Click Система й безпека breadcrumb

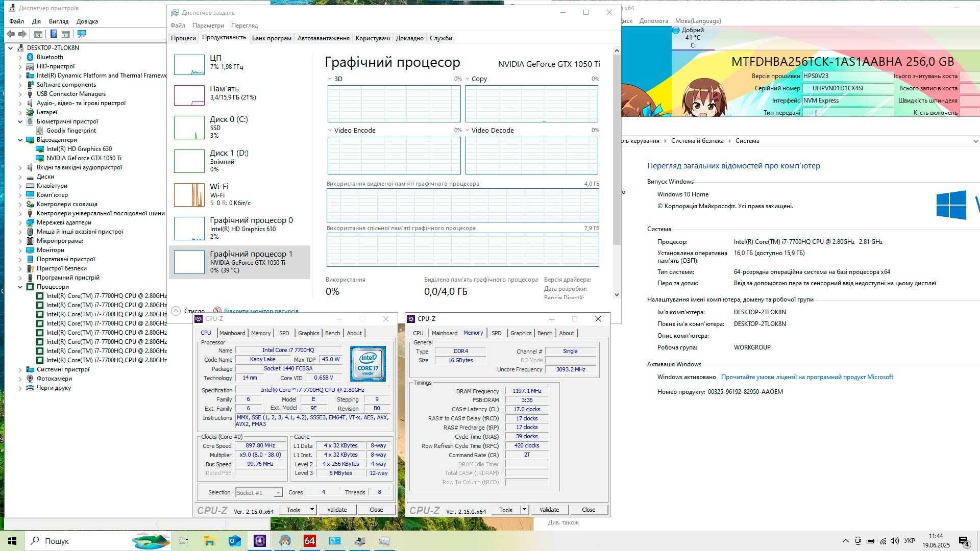[697, 141]
